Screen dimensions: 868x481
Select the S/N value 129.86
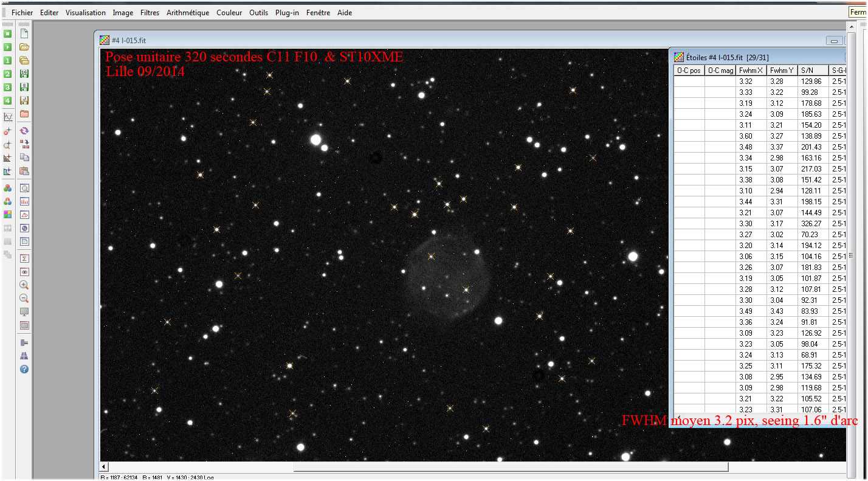tap(811, 81)
